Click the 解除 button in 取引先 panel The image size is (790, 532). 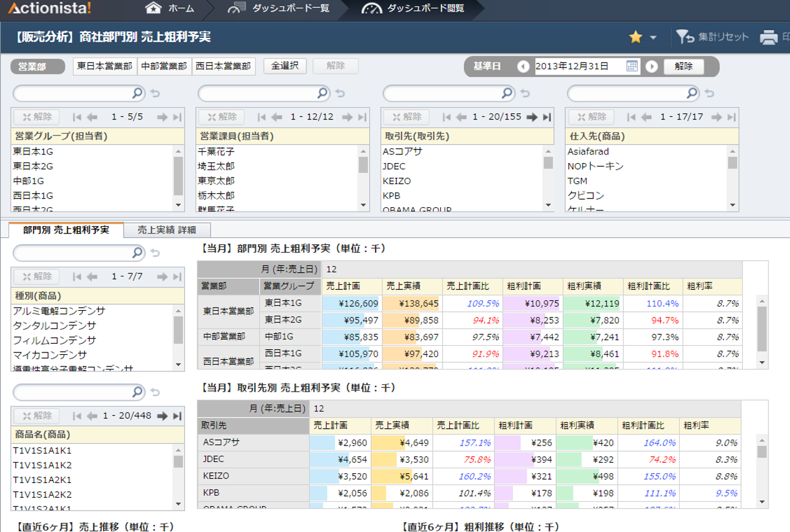(406, 117)
